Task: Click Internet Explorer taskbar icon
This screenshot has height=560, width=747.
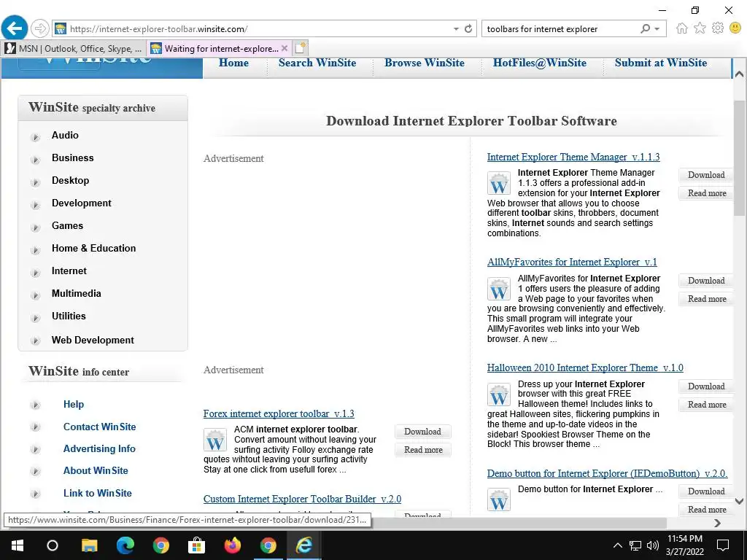Action: click(x=304, y=545)
